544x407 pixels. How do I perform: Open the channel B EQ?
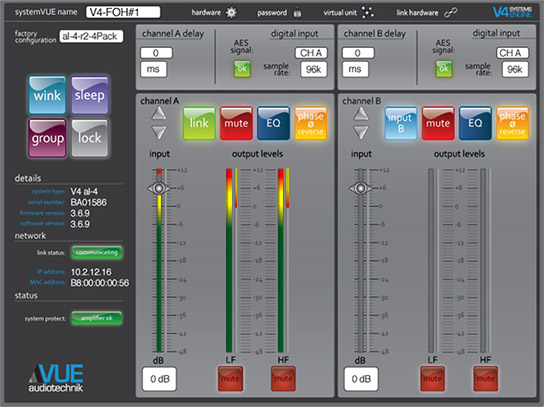click(475, 123)
